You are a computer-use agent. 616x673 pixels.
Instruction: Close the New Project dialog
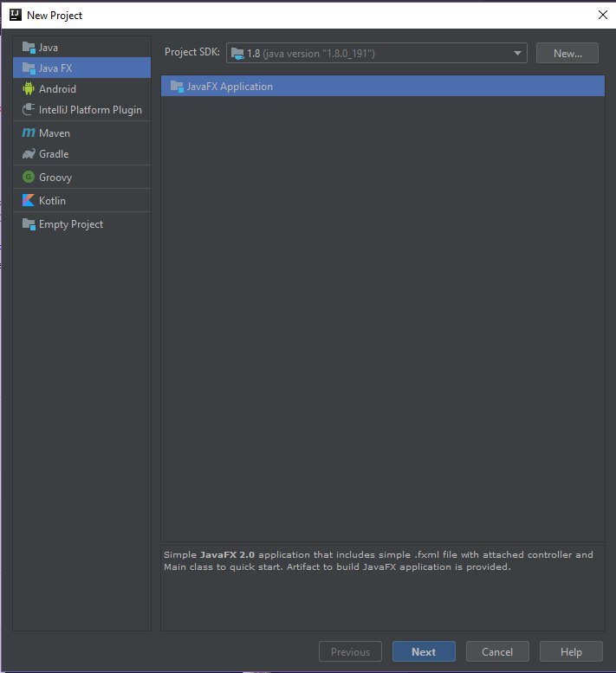(603, 15)
